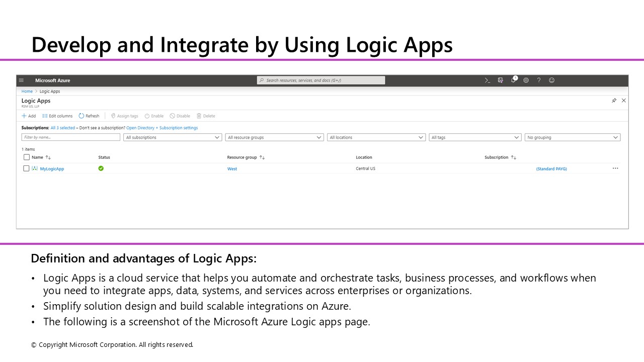View notifications via the bell icon
The image size is (644, 362).
pyautogui.click(x=513, y=80)
